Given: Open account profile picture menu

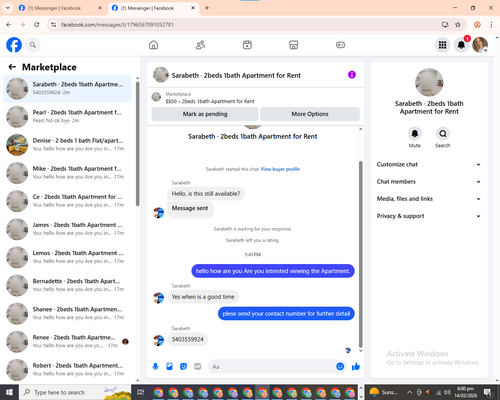Looking at the screenshot, I should pos(480,45).
